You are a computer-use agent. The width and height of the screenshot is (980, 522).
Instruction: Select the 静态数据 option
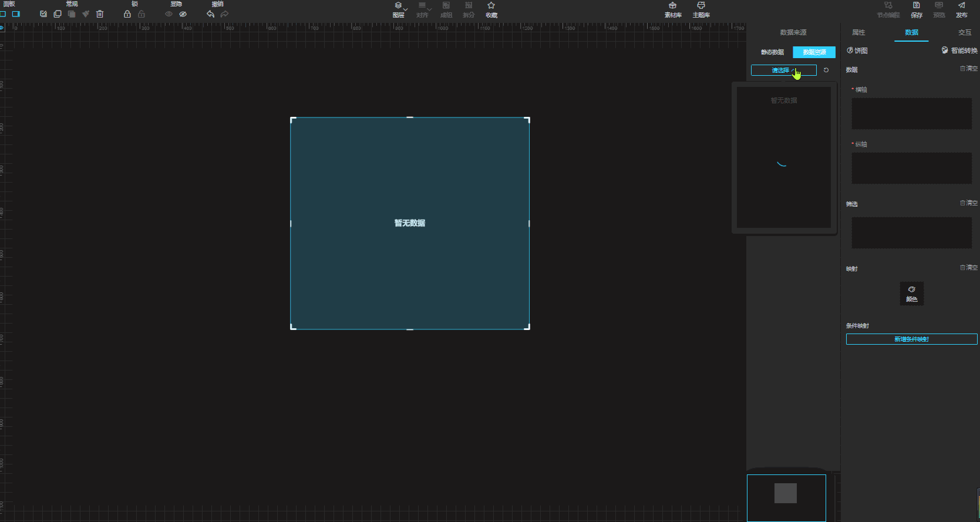[772, 52]
